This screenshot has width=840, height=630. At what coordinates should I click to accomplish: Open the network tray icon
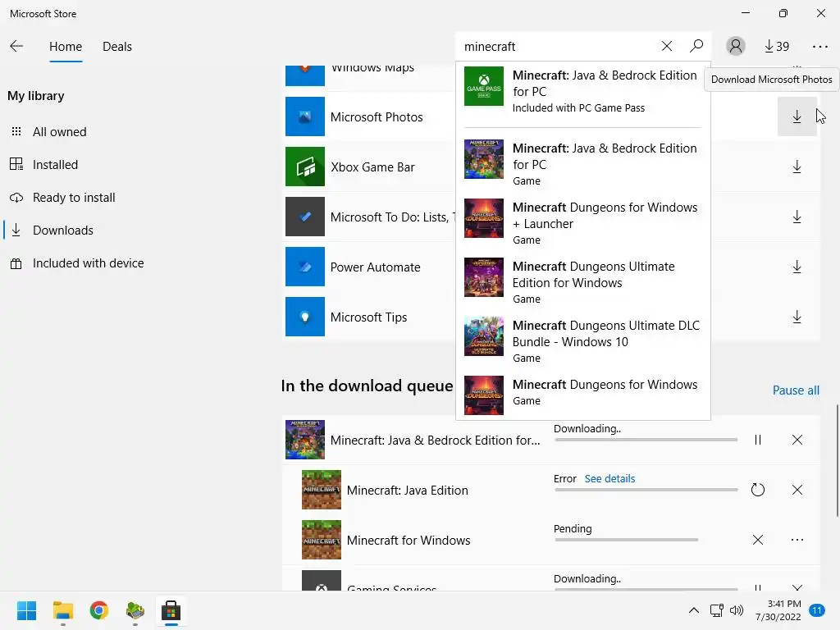(x=716, y=610)
